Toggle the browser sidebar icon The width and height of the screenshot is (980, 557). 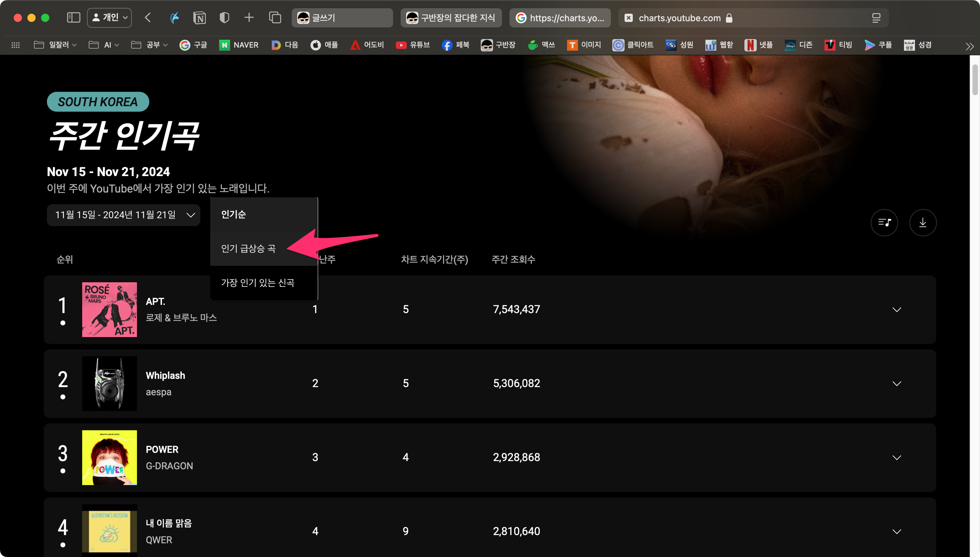(x=73, y=17)
